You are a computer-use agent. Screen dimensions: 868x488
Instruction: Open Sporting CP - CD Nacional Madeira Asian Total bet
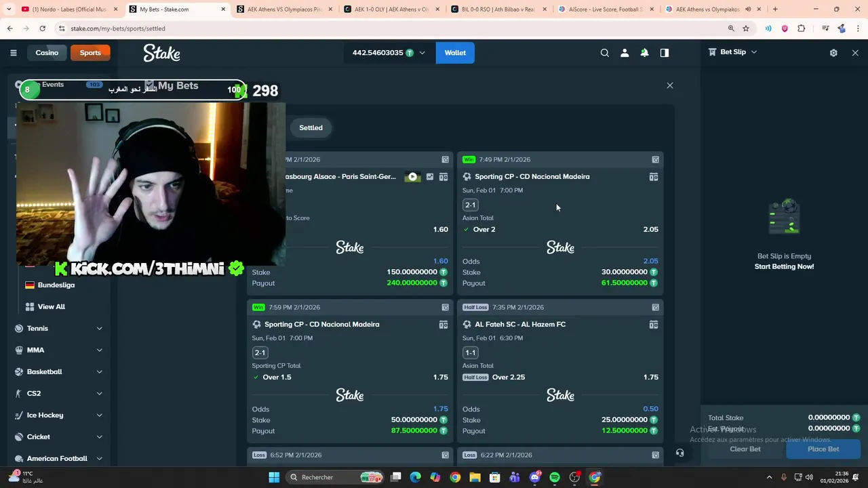[x=532, y=177]
